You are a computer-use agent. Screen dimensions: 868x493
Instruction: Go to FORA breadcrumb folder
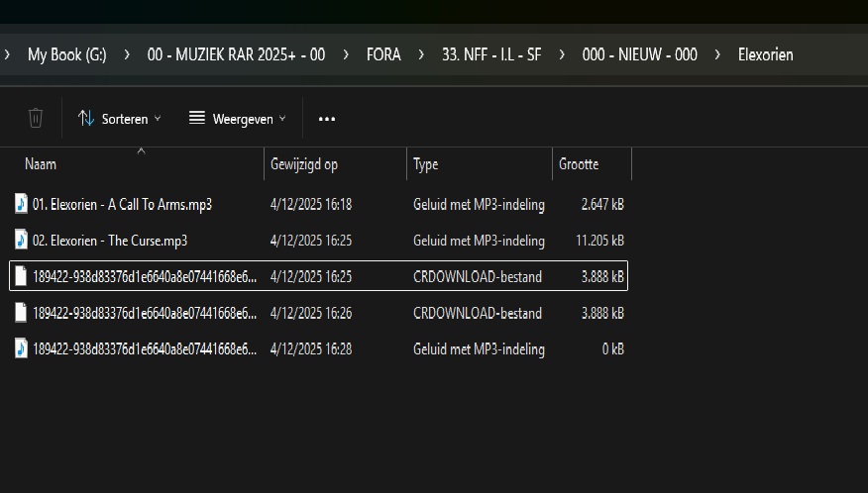pos(383,54)
